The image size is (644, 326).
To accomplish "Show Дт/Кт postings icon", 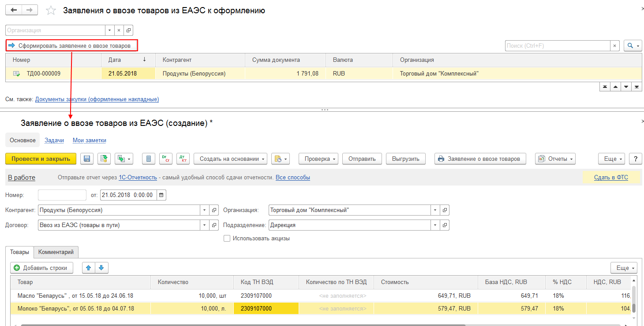I will 183,159.
